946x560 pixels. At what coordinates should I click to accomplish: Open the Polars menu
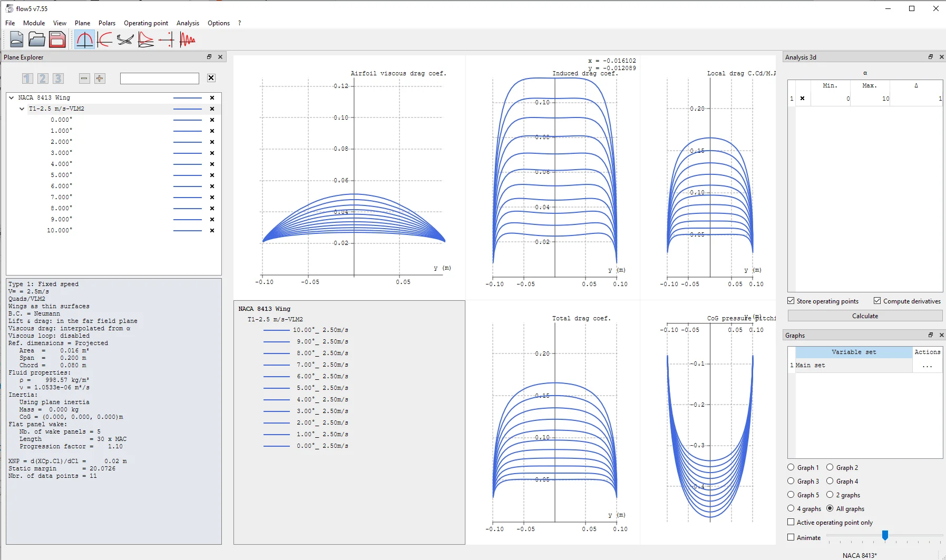pyautogui.click(x=107, y=23)
